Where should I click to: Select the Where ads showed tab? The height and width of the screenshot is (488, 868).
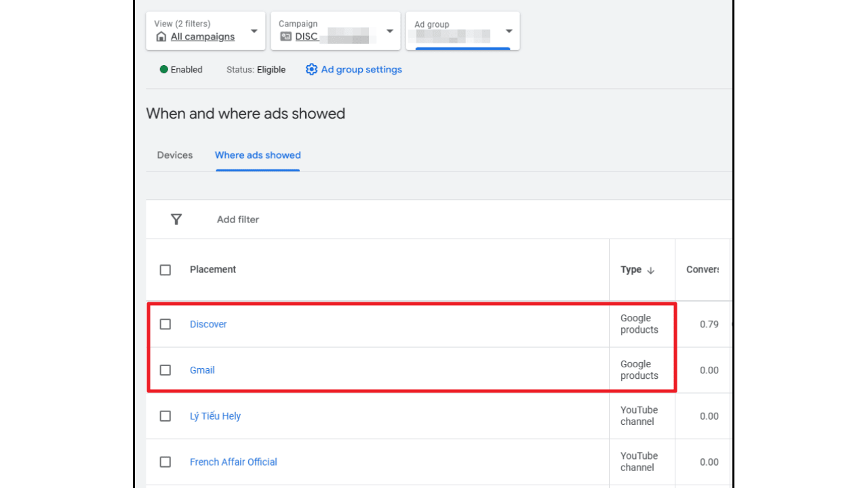[258, 155]
